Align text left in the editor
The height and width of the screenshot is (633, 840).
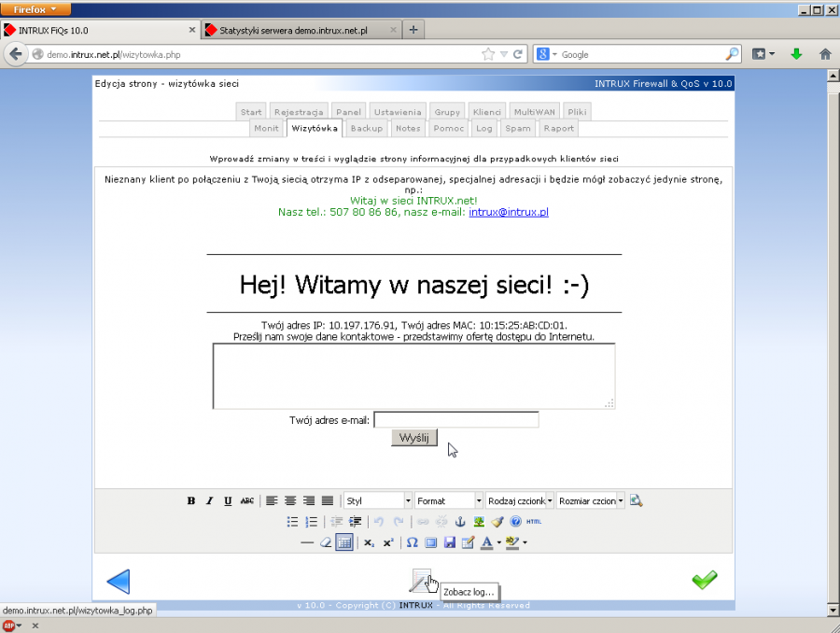(x=273, y=500)
